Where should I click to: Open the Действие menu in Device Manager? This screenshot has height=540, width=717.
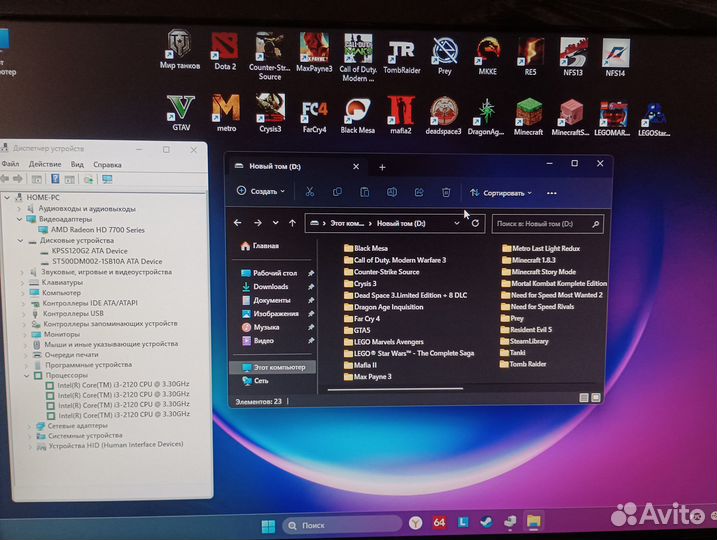[x=45, y=164]
